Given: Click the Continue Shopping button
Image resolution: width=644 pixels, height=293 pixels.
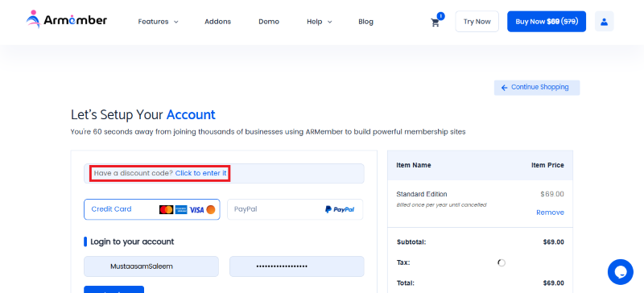Looking at the screenshot, I should click(x=537, y=88).
